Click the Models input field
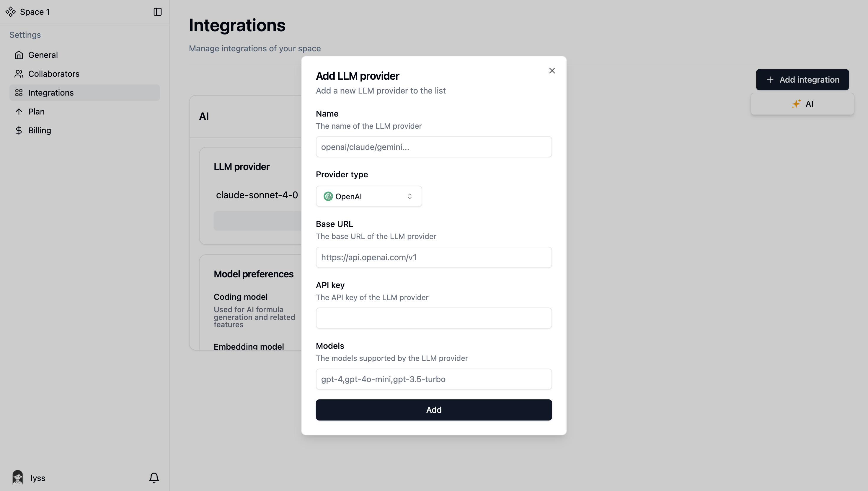 pyautogui.click(x=434, y=379)
